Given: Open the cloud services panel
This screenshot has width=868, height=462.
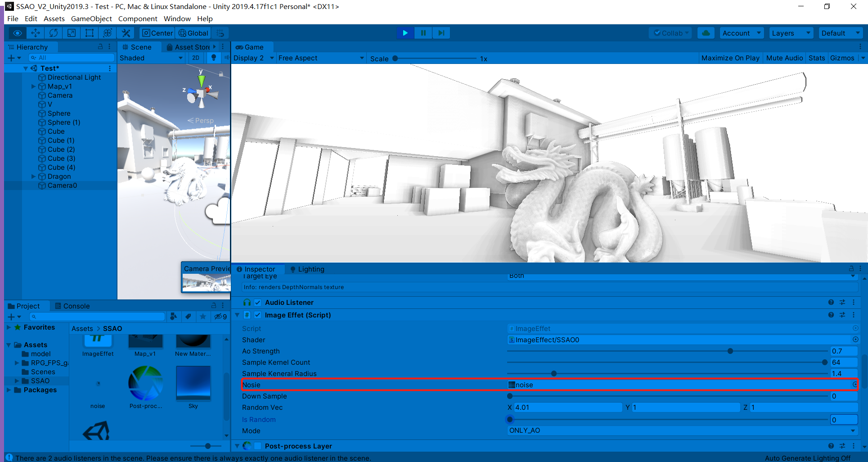Looking at the screenshot, I should pos(706,33).
